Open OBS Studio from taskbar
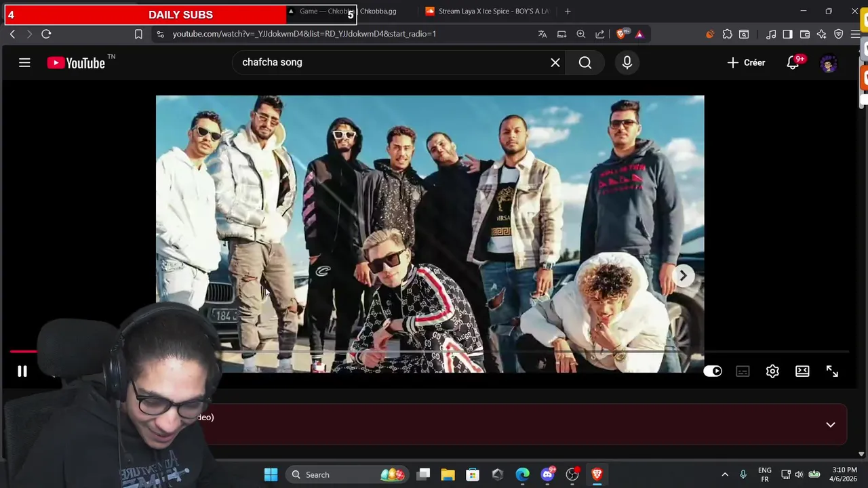The height and width of the screenshot is (488, 868). point(572,474)
